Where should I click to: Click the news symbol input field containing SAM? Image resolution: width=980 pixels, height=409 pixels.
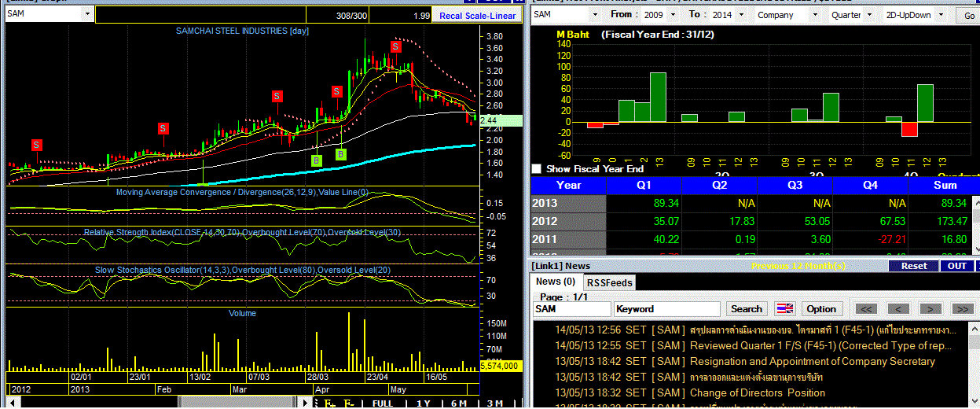[571, 309]
